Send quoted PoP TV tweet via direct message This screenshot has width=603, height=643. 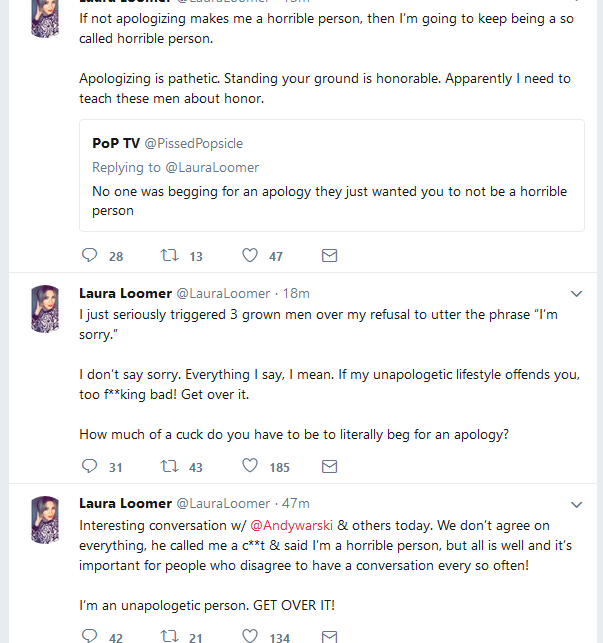pos(329,255)
